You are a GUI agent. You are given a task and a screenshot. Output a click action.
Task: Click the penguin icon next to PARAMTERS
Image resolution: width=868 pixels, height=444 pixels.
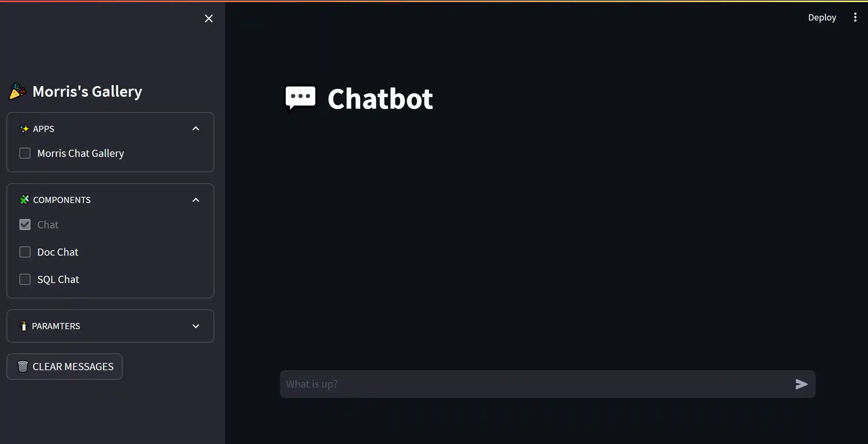[23, 326]
